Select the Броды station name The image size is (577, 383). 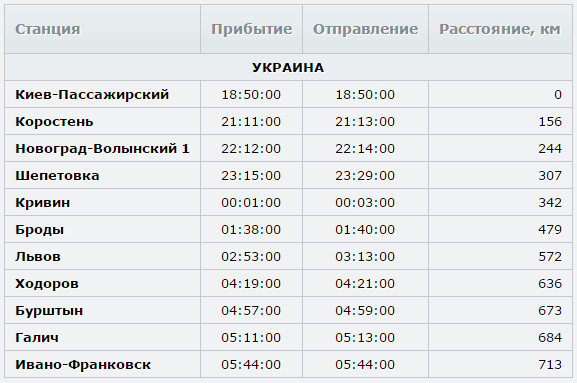click(x=39, y=230)
